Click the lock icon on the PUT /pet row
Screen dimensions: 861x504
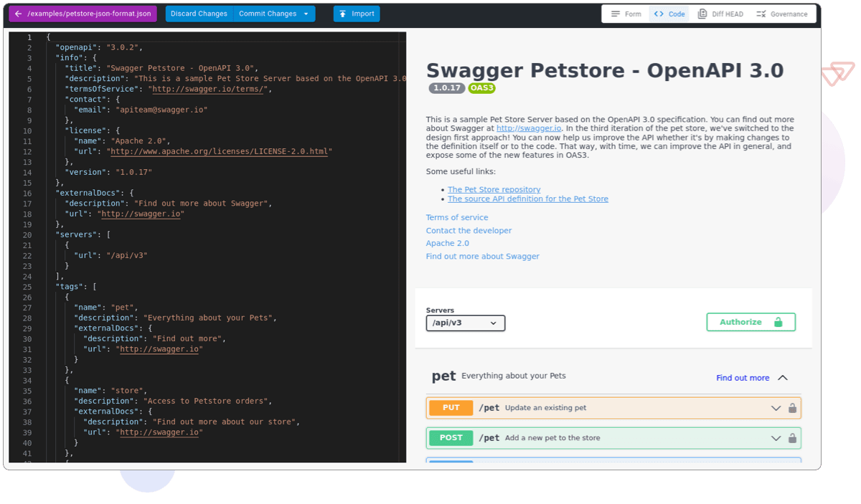pos(792,408)
